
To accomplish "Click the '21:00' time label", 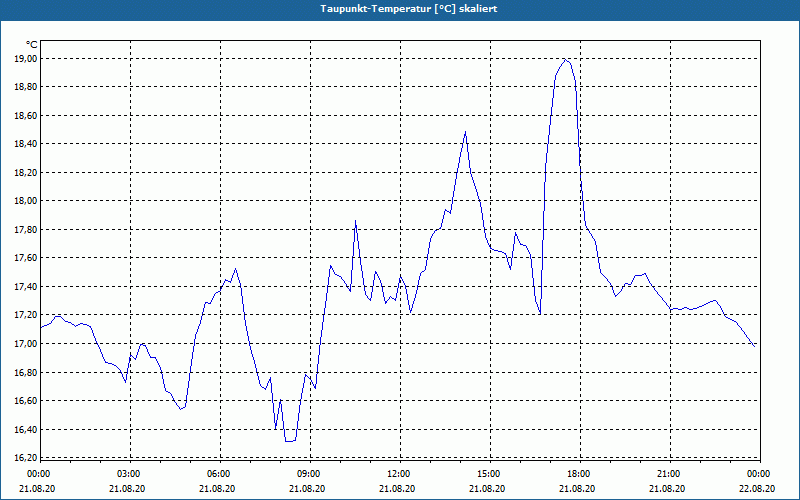I will pyautogui.click(x=667, y=474).
